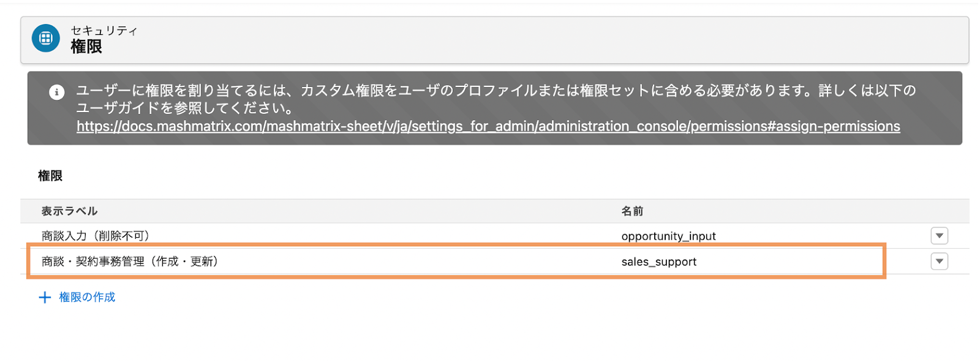Viewport: 980px width, 361px height.
Task: Open the dropdown arrow for the sales_support row
Action: [939, 262]
